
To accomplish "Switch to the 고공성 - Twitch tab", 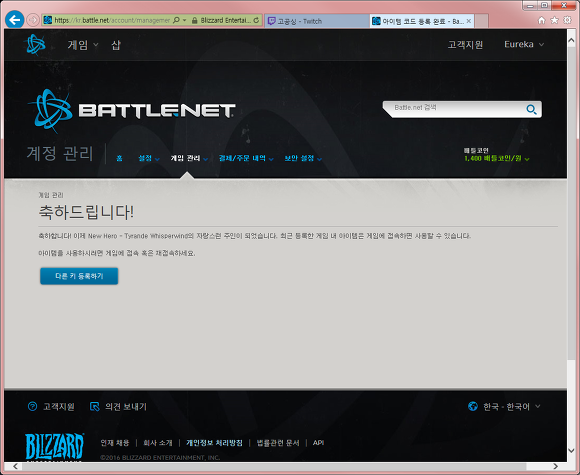I will point(317,21).
